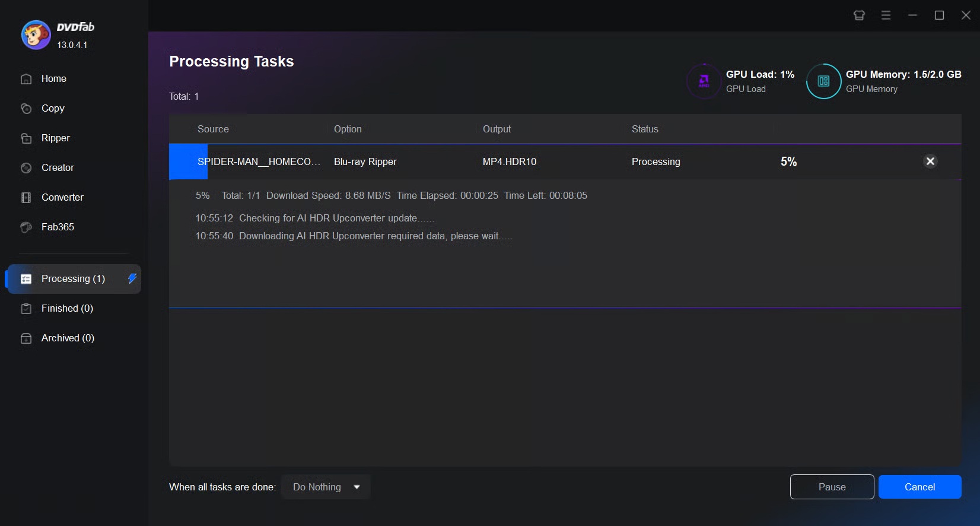
Task: Click the Creator module icon
Action: (x=26, y=168)
